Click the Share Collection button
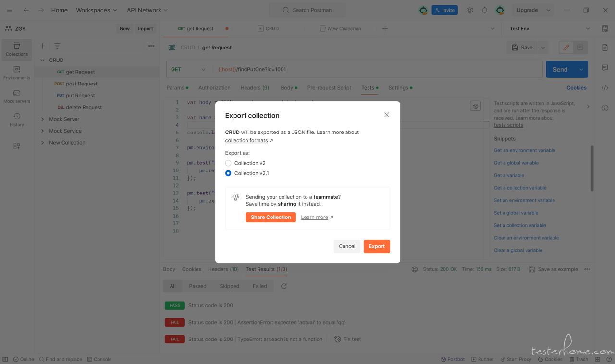The height and width of the screenshot is (364, 615). click(x=271, y=217)
